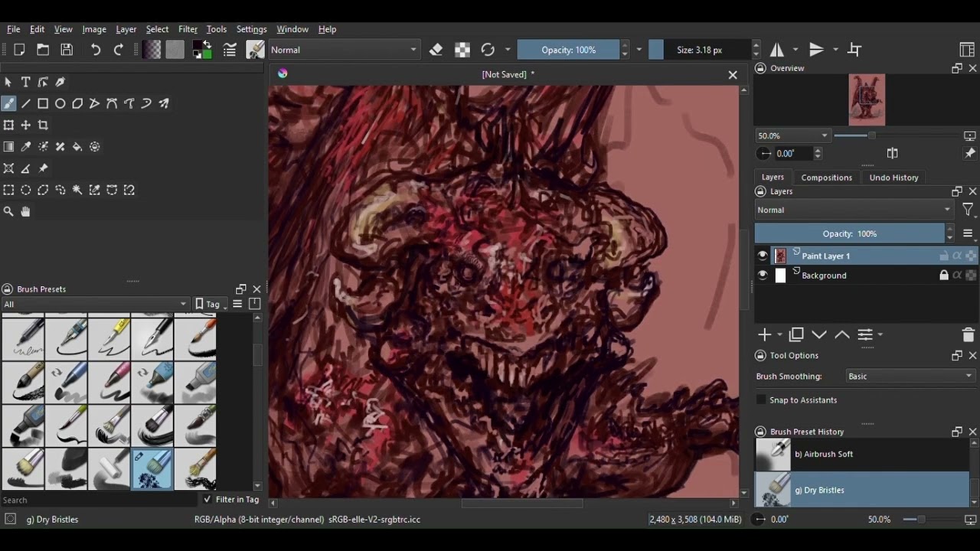Click the brush preset Search field
Viewport: 980px width, 551px height.
click(99, 500)
